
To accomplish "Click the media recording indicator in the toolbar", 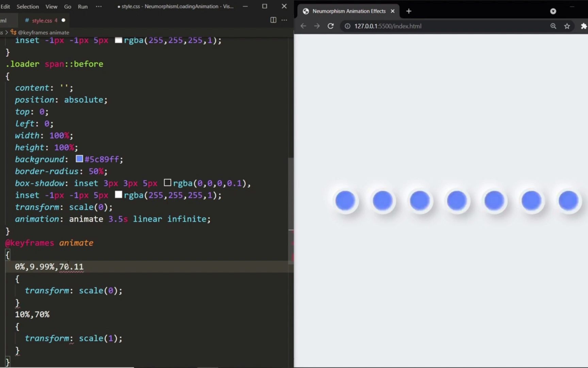I will [x=553, y=11].
